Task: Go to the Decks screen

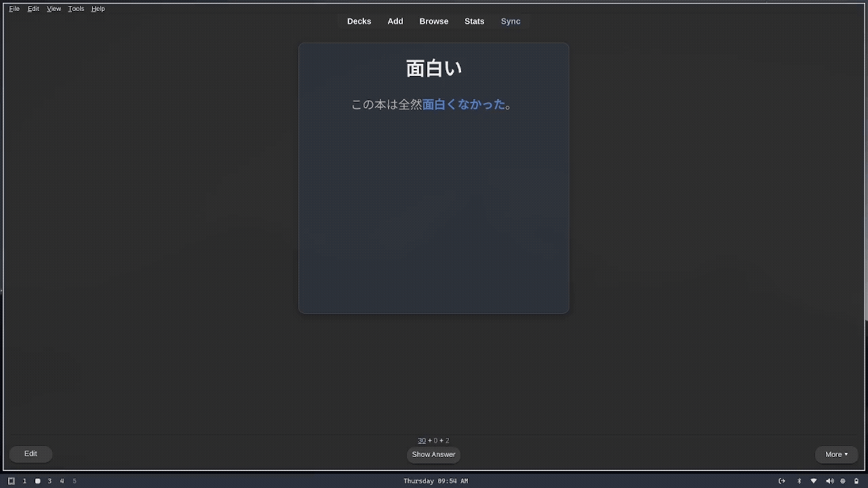Action: pos(359,21)
